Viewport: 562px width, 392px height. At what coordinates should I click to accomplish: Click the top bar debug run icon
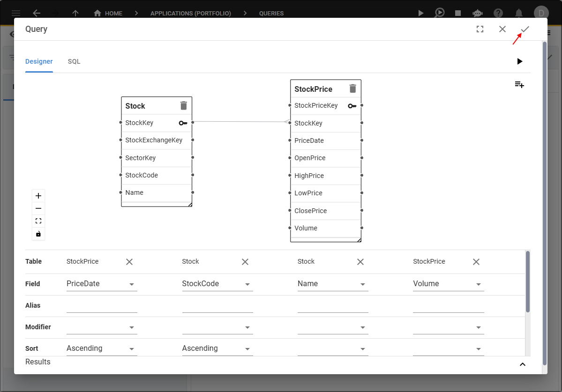point(439,13)
